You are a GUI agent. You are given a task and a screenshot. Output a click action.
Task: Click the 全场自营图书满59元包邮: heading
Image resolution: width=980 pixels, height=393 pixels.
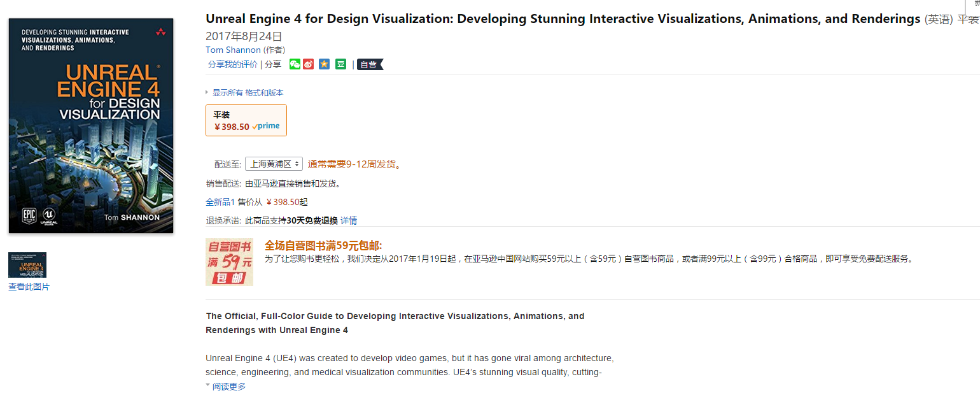point(323,245)
